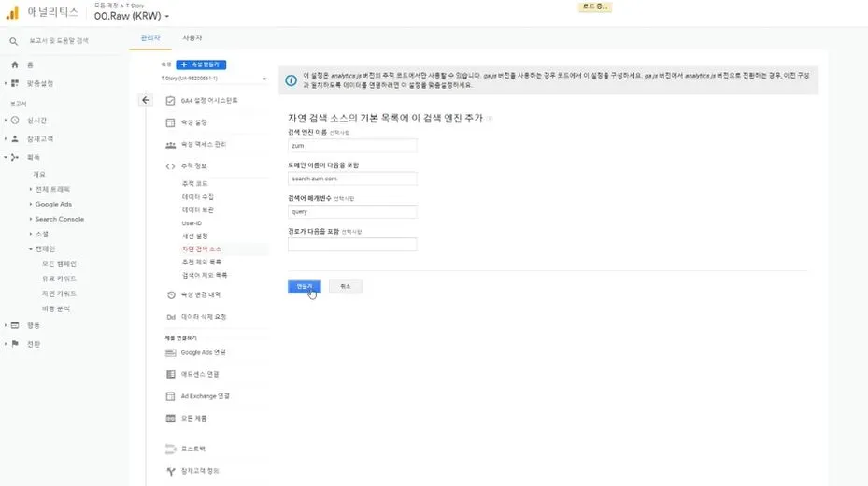
Task: Open 자연 키워드 report
Action: [x=59, y=293]
